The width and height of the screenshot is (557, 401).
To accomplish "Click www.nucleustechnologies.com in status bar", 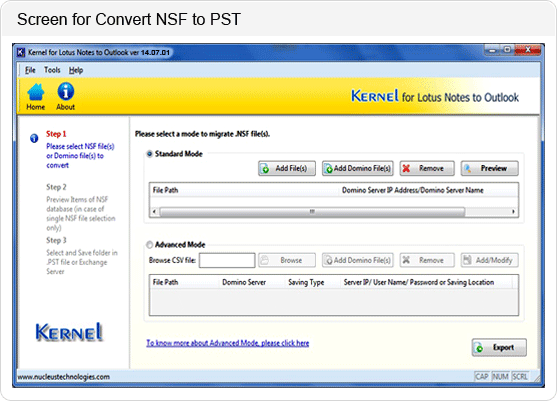I will tap(64, 377).
